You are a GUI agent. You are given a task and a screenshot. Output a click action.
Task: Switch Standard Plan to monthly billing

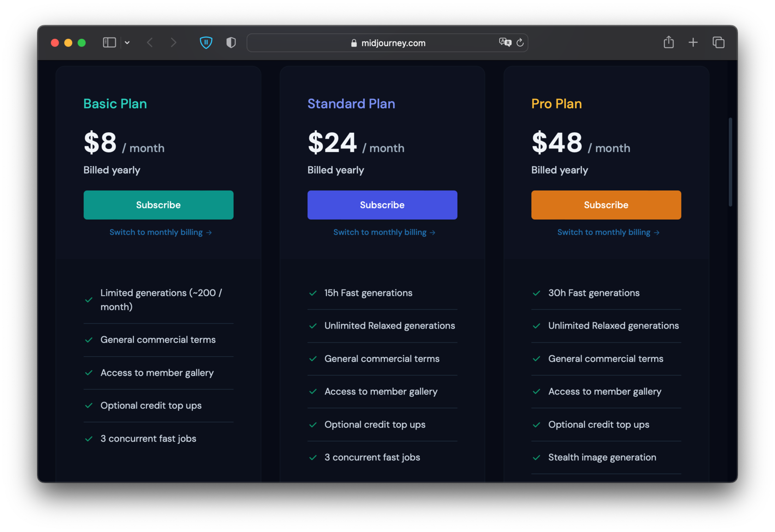(384, 232)
